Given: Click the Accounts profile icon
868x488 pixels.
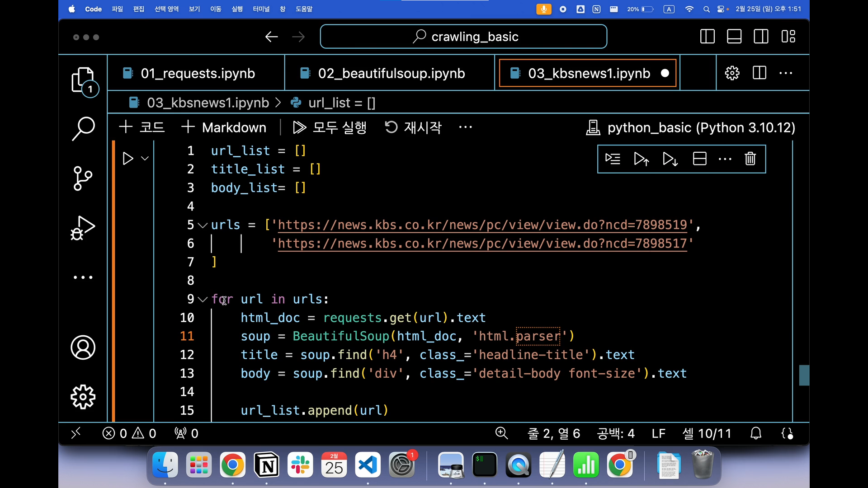Looking at the screenshot, I should pos(83,347).
